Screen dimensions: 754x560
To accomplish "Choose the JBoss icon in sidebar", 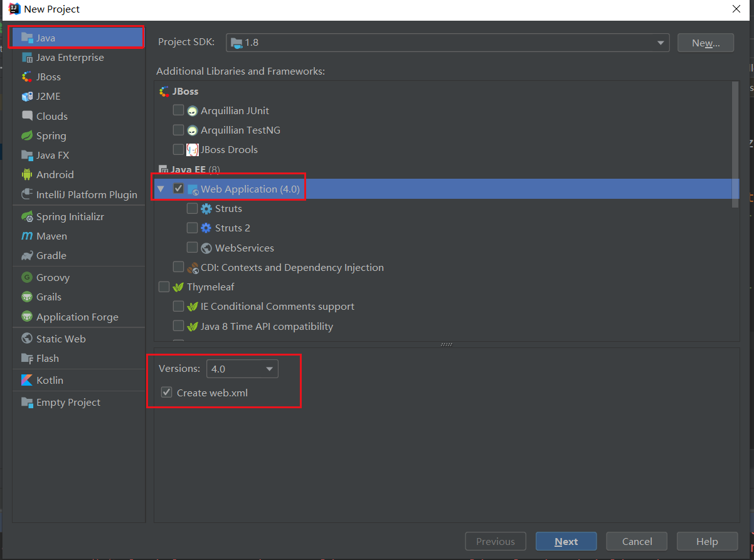I will (x=27, y=77).
